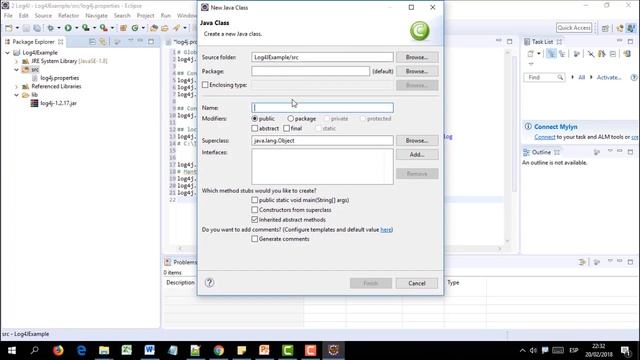640x360 pixels.
Task: Open the New Task dropdown arrow in Task List
Action: pyautogui.click(x=539, y=53)
